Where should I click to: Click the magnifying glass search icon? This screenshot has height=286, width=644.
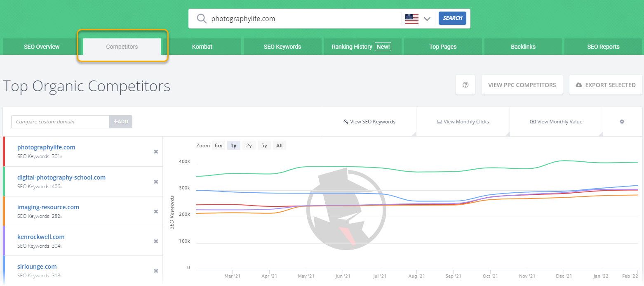(x=201, y=19)
